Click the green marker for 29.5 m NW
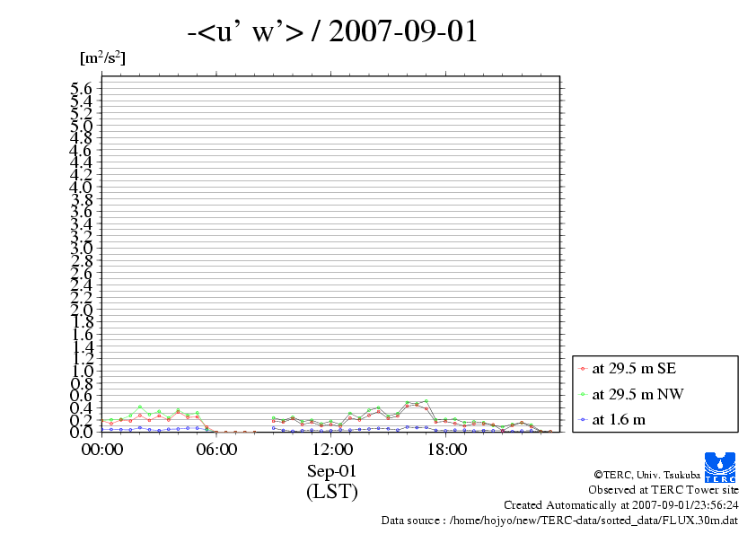Screen dimensions: 756x534 click(x=583, y=394)
